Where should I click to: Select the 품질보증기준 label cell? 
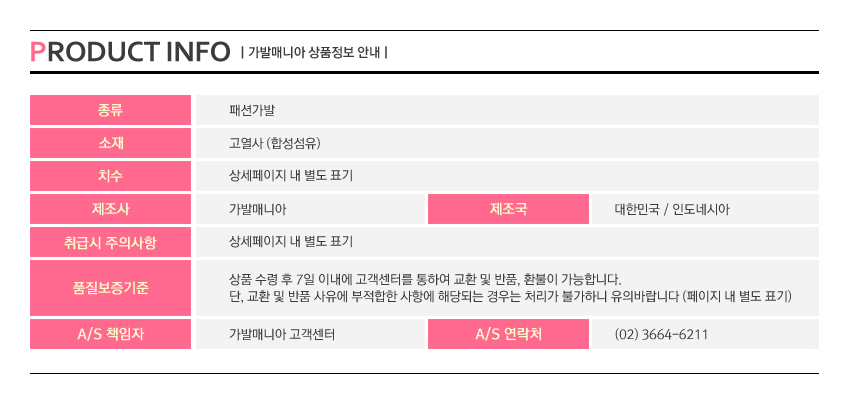pos(110,288)
